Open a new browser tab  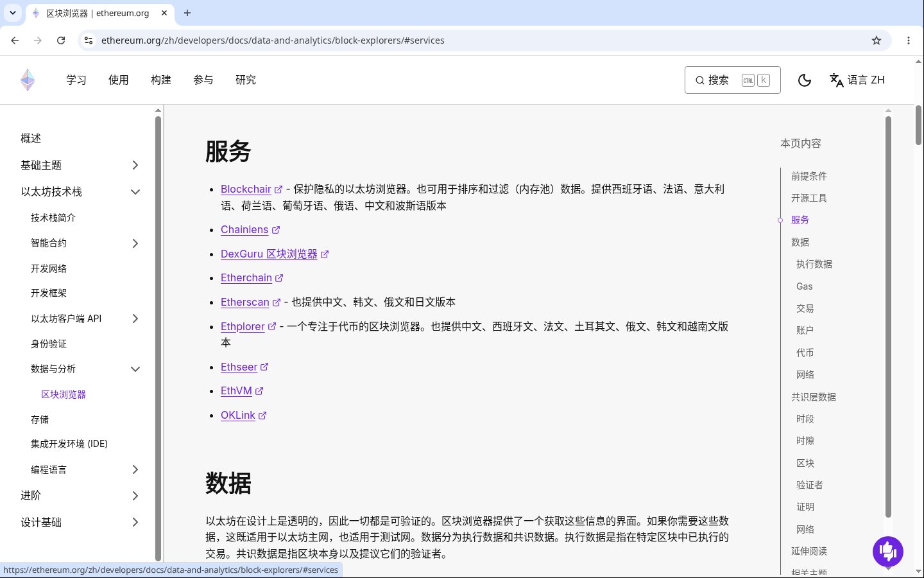(x=187, y=13)
